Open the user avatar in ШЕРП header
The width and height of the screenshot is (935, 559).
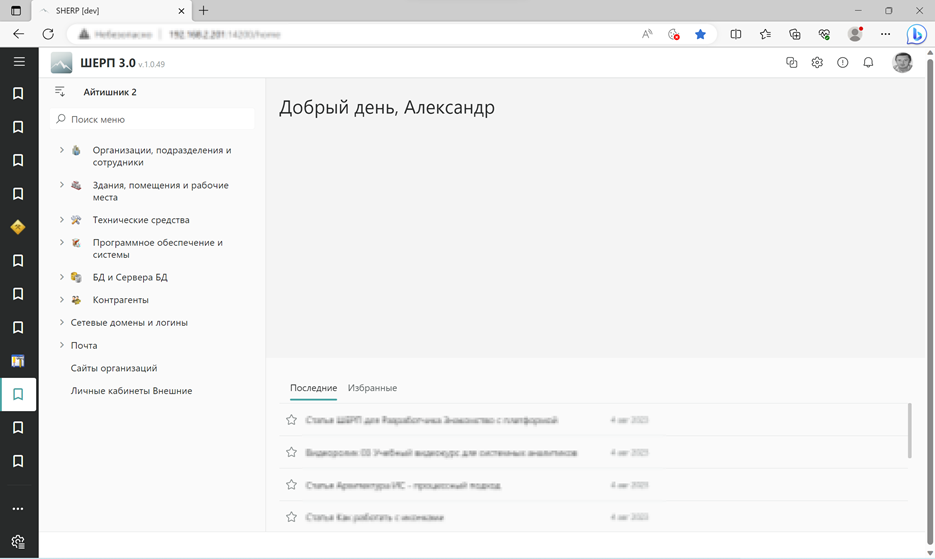[x=902, y=63]
